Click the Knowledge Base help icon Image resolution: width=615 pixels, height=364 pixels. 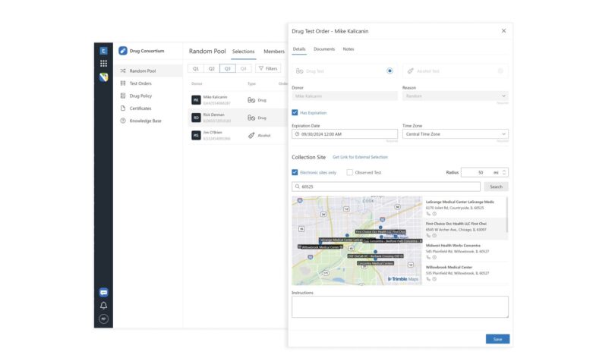[x=123, y=121]
